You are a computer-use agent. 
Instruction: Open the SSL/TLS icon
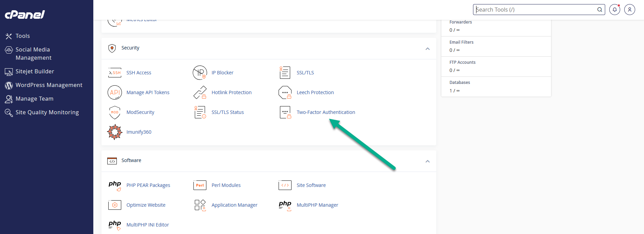tap(285, 73)
